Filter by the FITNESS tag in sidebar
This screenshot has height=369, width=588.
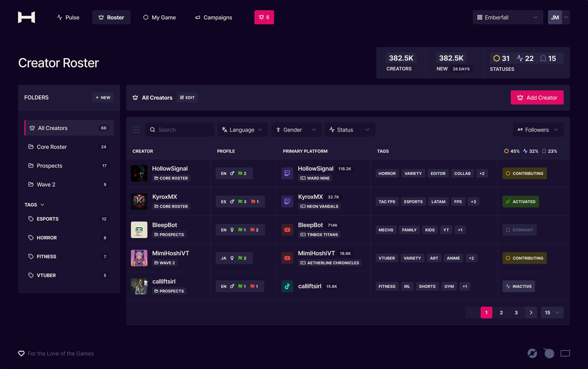[x=69, y=256]
